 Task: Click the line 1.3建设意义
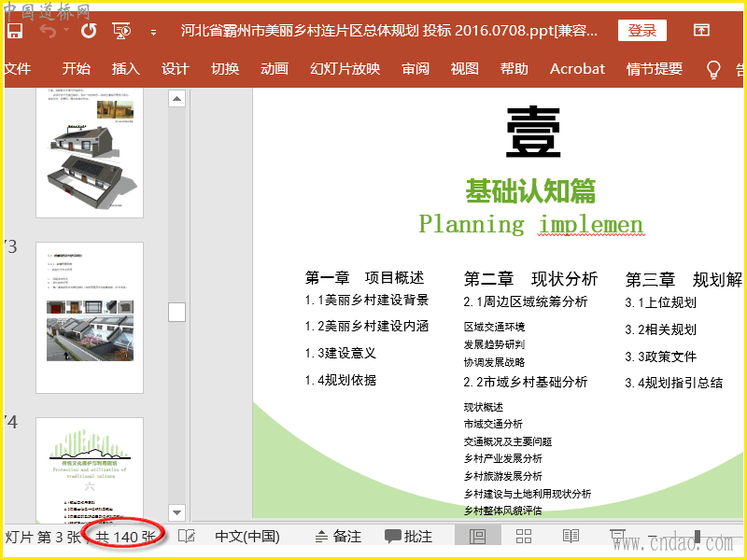(341, 353)
